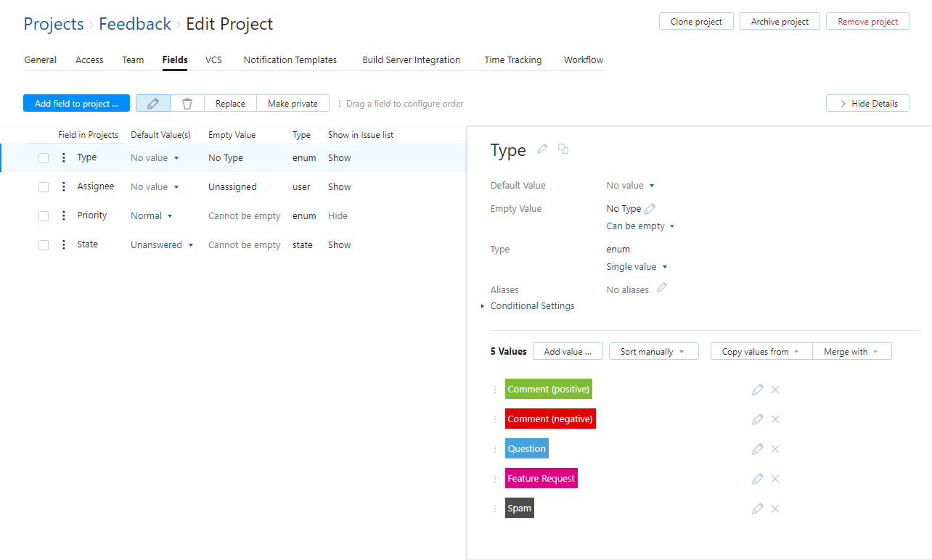
Task: Click the trash delete icon in toolbar
Action: coord(187,104)
